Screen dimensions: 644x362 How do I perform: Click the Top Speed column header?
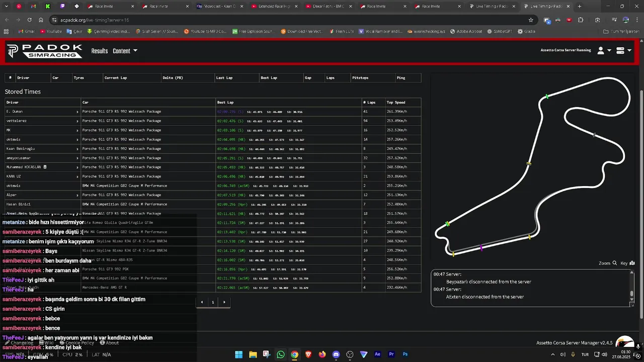point(403,102)
